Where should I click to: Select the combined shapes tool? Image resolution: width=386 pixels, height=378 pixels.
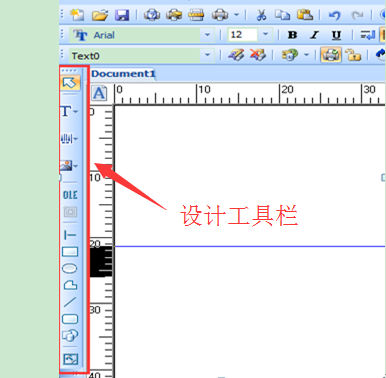tap(70, 336)
